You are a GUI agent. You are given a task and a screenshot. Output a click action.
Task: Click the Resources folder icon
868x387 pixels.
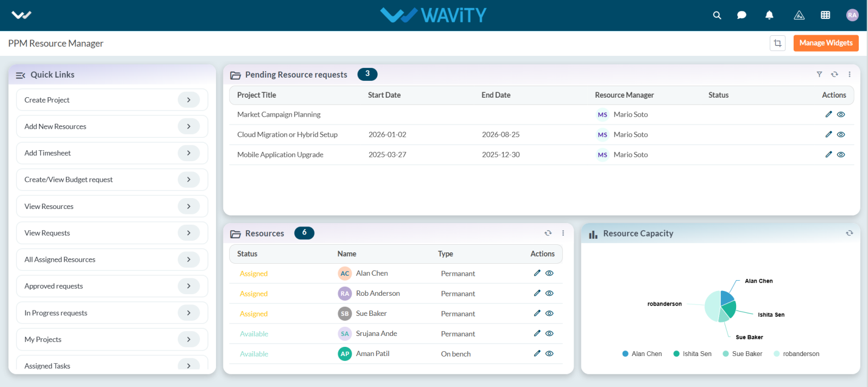pos(236,234)
